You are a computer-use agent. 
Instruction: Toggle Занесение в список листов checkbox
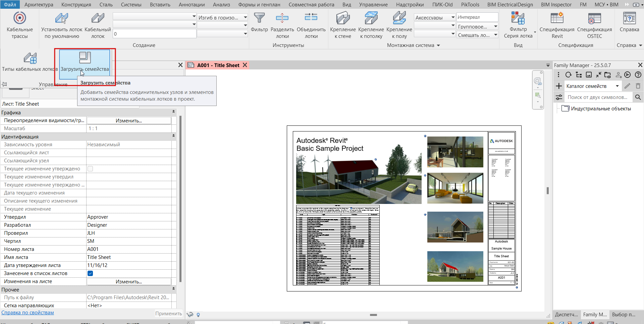coord(90,273)
